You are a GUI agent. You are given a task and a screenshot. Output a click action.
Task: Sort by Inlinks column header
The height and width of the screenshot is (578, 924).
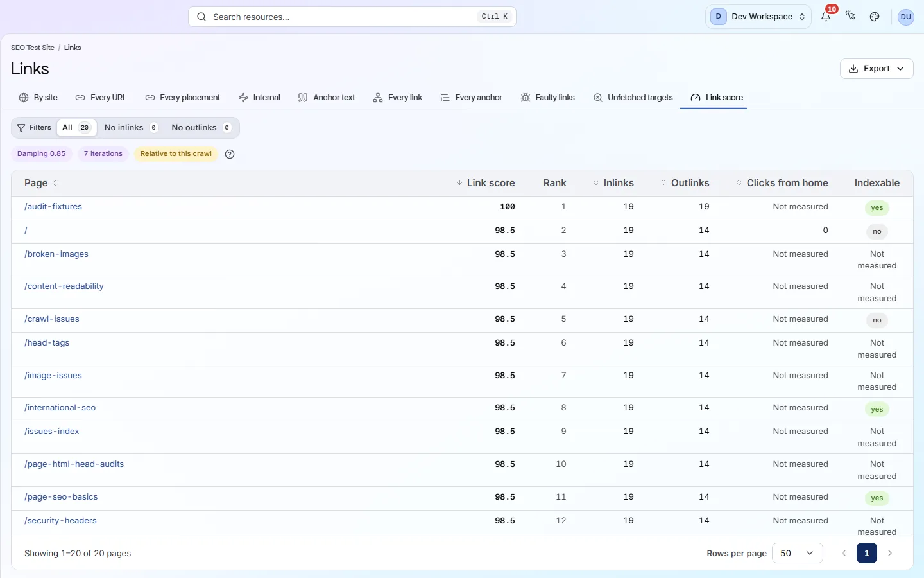click(613, 183)
